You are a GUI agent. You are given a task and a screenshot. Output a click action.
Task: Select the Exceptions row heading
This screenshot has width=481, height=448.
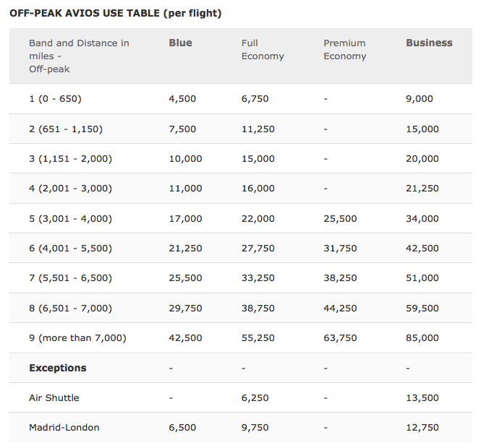57,368
